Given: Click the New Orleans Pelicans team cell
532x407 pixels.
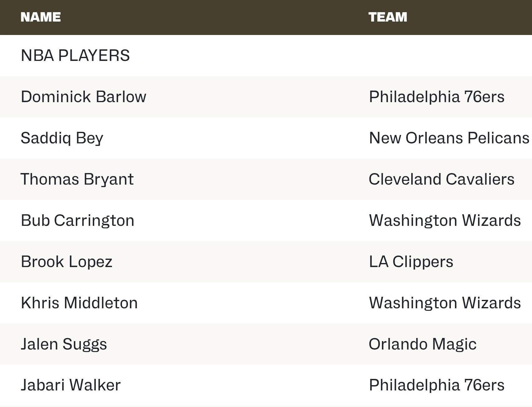Looking at the screenshot, I should pos(449,138).
